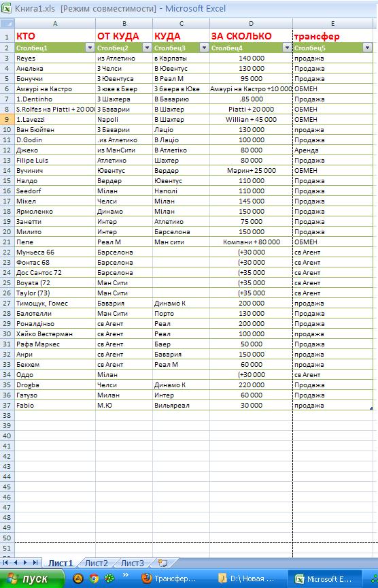Select the 'Бонуччи' cell
The width and height of the screenshot is (378, 588).
[55, 78]
